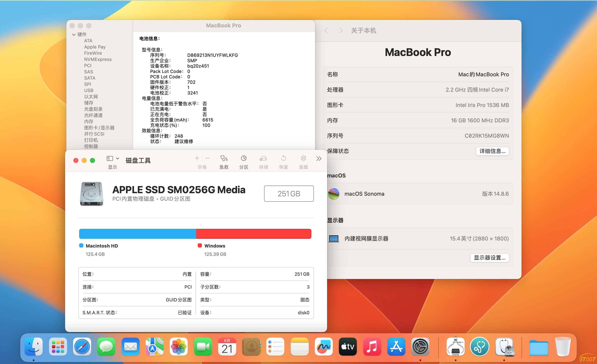Open Photos from the Dock
Image resolution: width=597 pixels, height=364 pixels.
point(178,347)
